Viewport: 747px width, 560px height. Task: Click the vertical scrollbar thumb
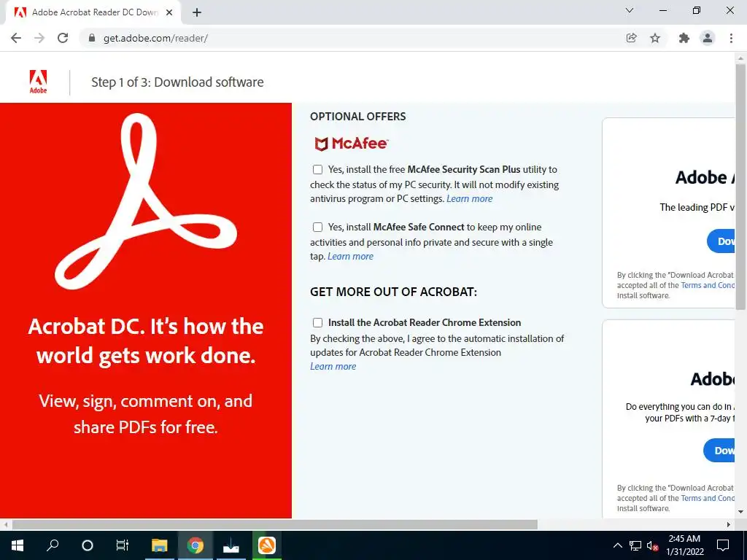click(x=740, y=186)
